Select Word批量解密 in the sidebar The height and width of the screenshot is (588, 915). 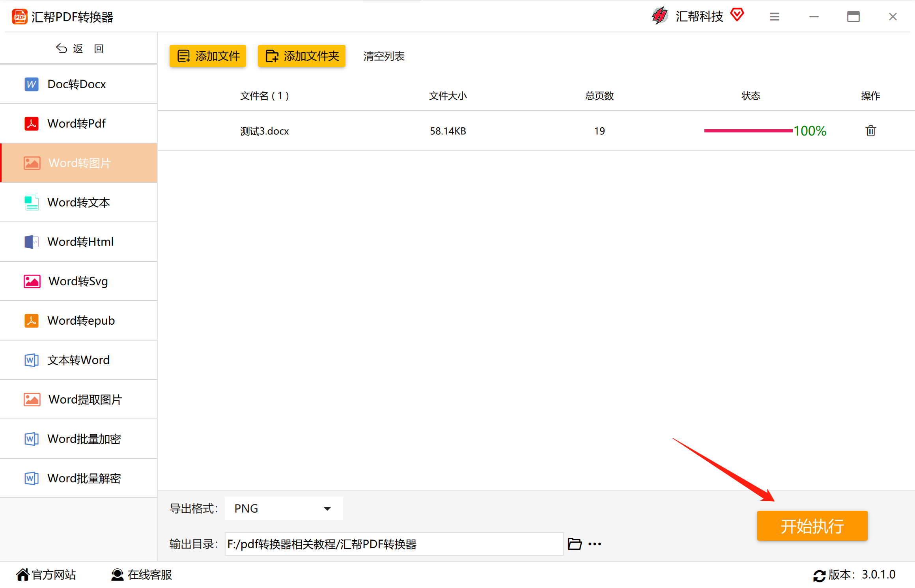[78, 478]
